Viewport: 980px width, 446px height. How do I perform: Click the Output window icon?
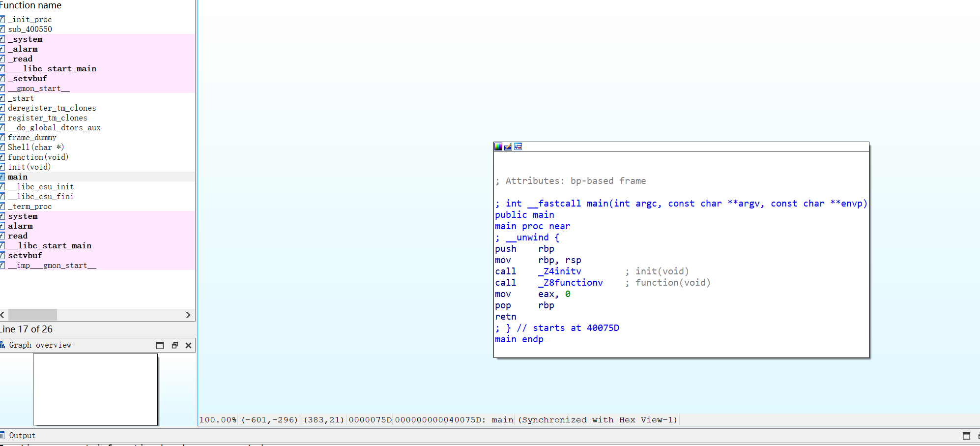point(2,435)
